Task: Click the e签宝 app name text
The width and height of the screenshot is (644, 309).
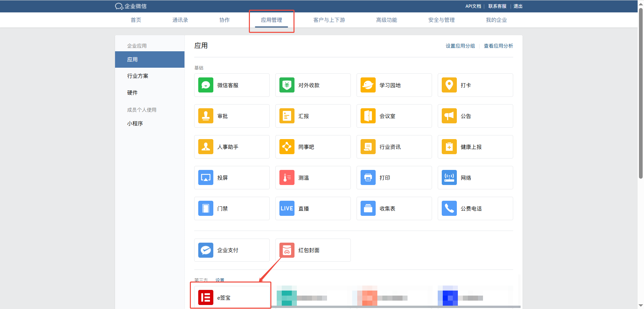Action: tap(224, 298)
